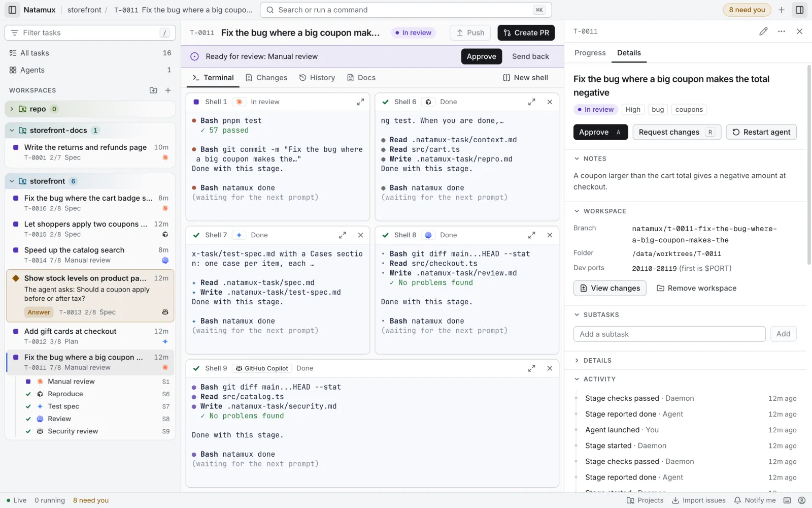Expand the Details section
Viewport: 812px width, 508px height.
click(577, 361)
